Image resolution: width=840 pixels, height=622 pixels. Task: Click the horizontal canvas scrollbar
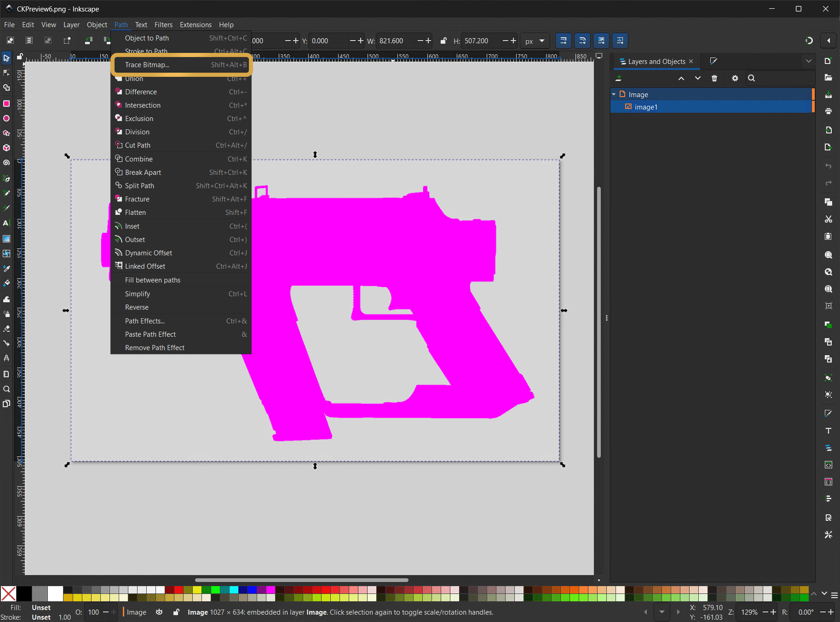click(302, 580)
